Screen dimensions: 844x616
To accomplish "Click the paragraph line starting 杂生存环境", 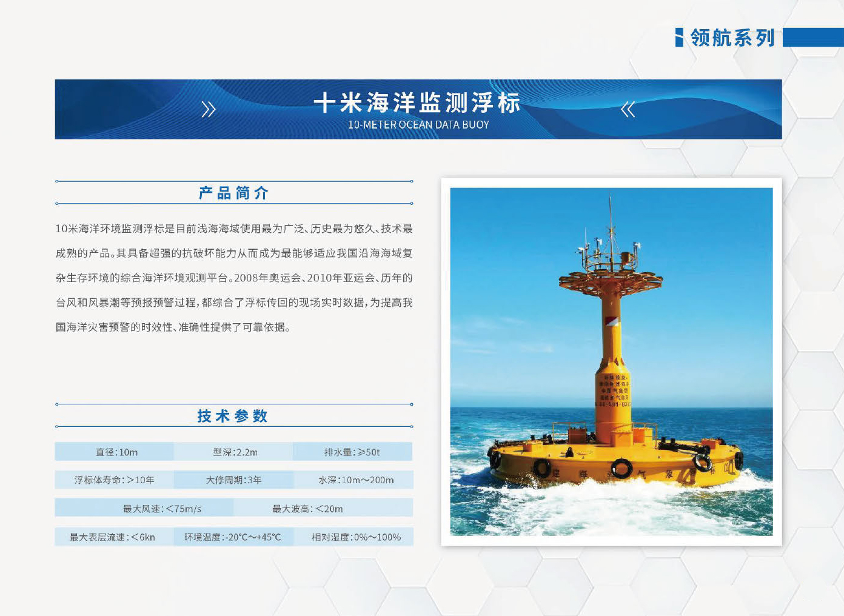I will (x=234, y=278).
